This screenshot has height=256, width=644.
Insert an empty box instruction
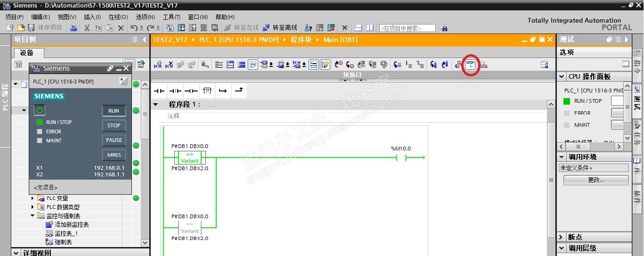click(x=207, y=91)
